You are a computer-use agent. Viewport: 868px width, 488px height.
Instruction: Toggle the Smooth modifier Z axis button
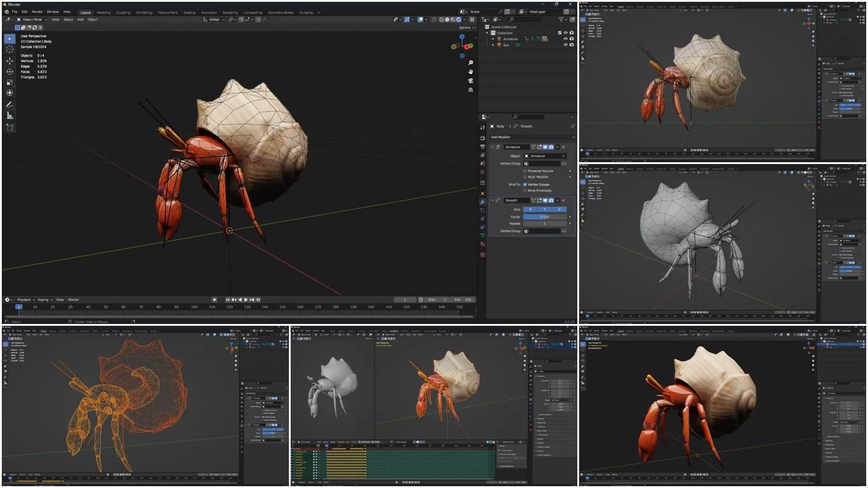(559, 209)
